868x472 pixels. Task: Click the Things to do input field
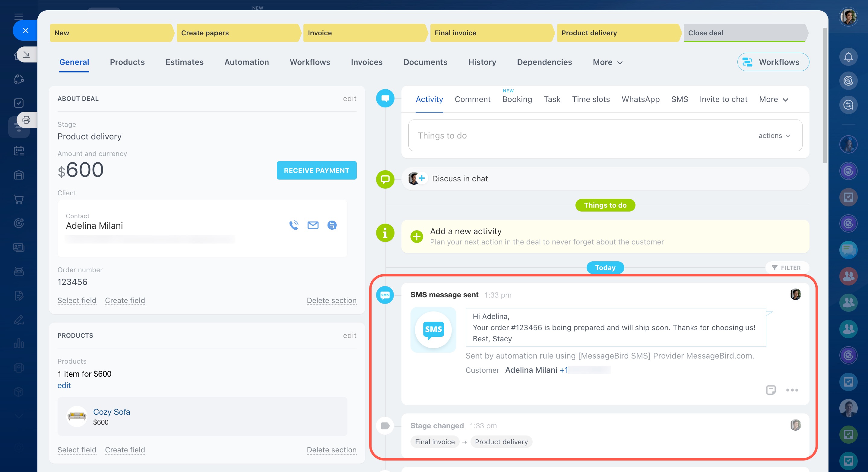[573, 136]
